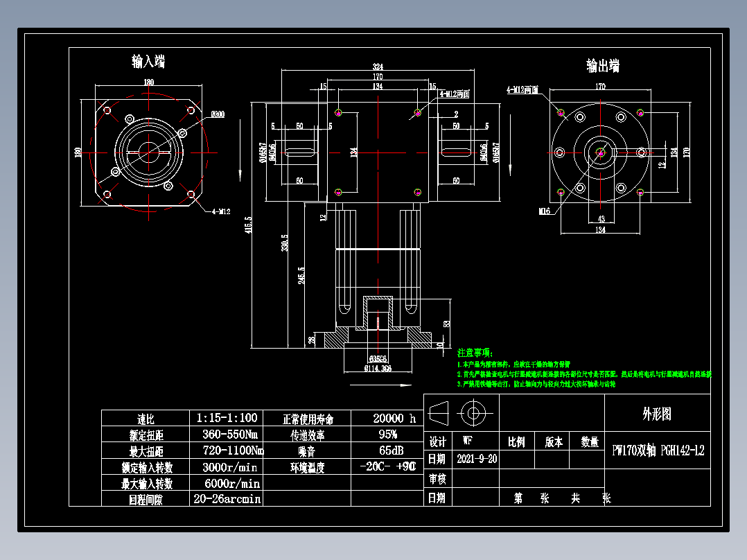Click the 外形图 title block text
747x560 pixels.
(657, 415)
